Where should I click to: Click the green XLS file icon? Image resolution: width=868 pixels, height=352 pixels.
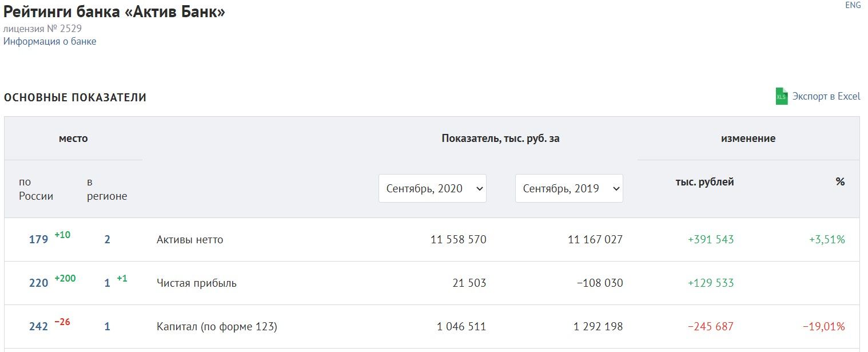point(782,96)
